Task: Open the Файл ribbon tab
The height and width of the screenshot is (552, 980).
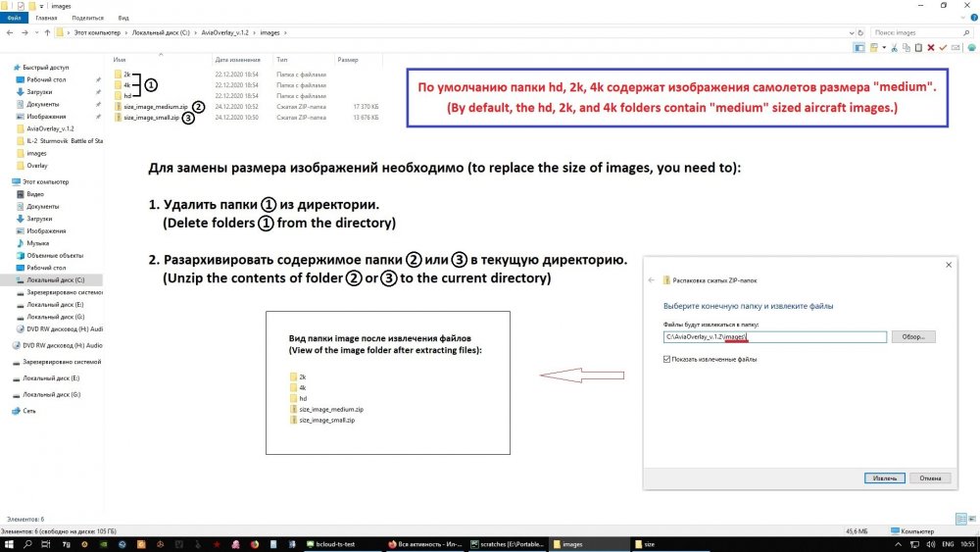Action: click(x=14, y=18)
